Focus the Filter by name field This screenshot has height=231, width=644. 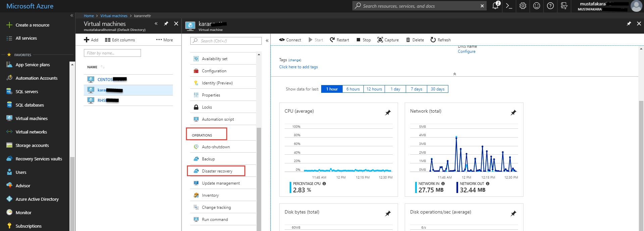tap(112, 53)
